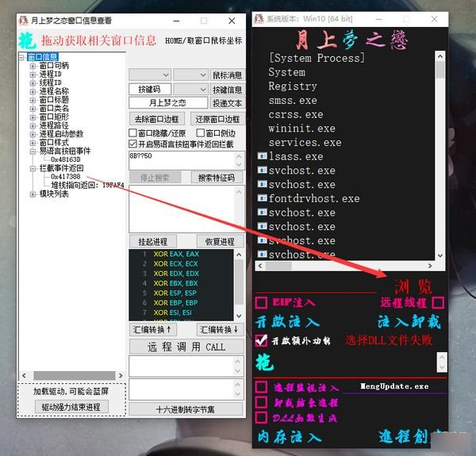This screenshot has width=476, height=456.
Task: Toggle 窗口隐藏/还原 checkbox
Action: point(132,133)
